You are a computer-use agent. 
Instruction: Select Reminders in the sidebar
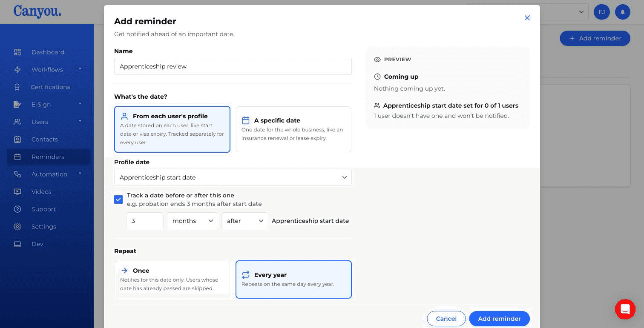48,157
